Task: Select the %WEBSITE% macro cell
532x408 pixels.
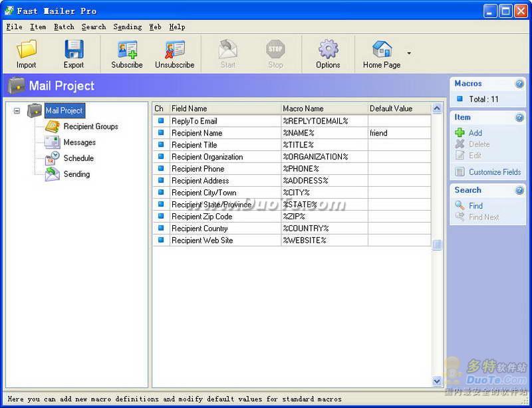Action: 325,241
